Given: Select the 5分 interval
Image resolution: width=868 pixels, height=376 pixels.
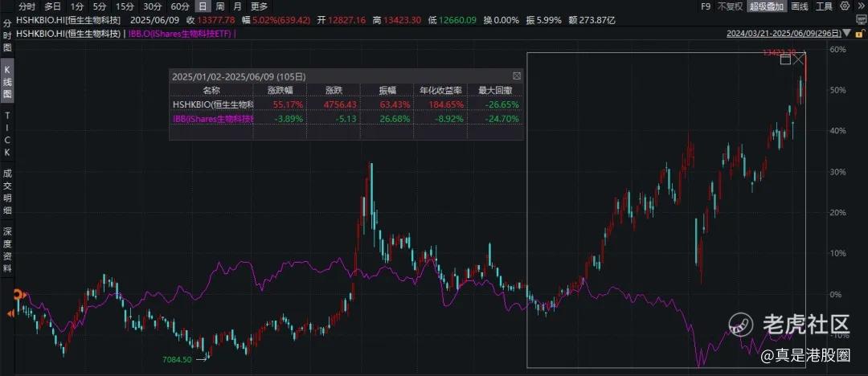Looking at the screenshot, I should (99, 6).
